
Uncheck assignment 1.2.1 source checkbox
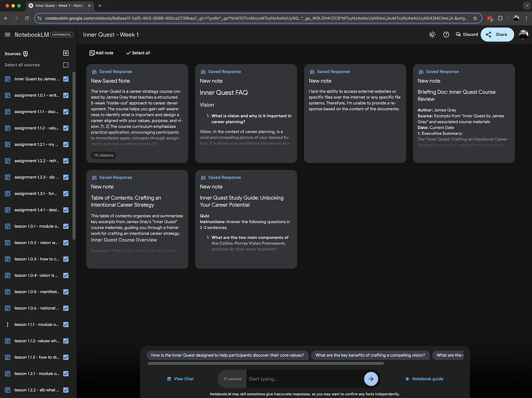tap(66, 144)
